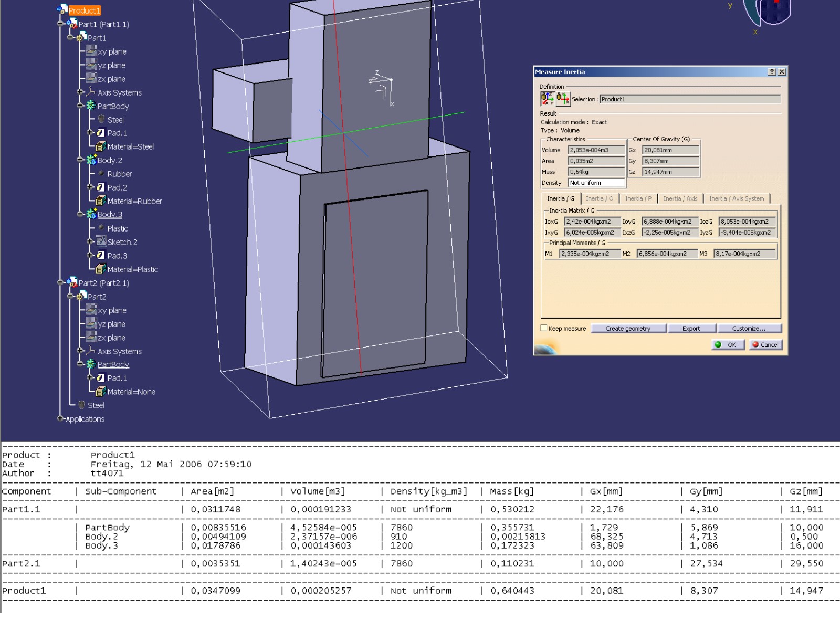This screenshot has height=630, width=840.
Task: Click the Part2.1 mass value 0,110231
Action: tap(512, 563)
